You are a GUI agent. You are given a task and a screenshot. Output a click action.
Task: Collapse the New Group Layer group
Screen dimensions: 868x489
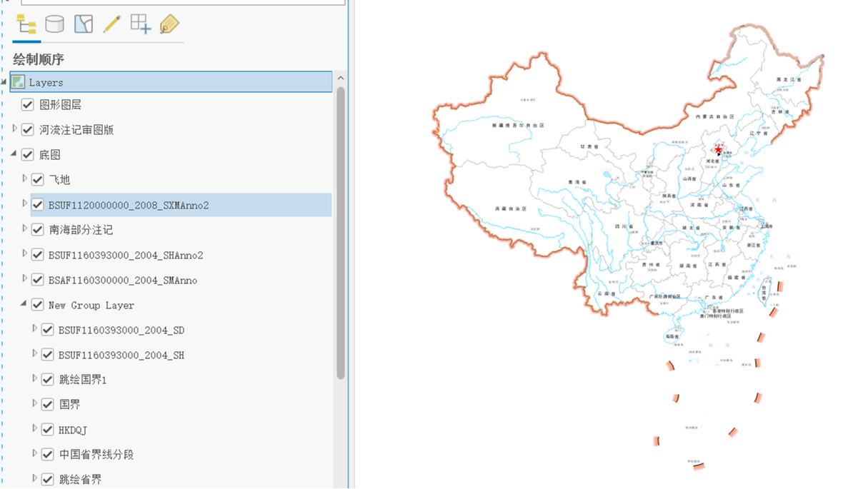(x=24, y=304)
